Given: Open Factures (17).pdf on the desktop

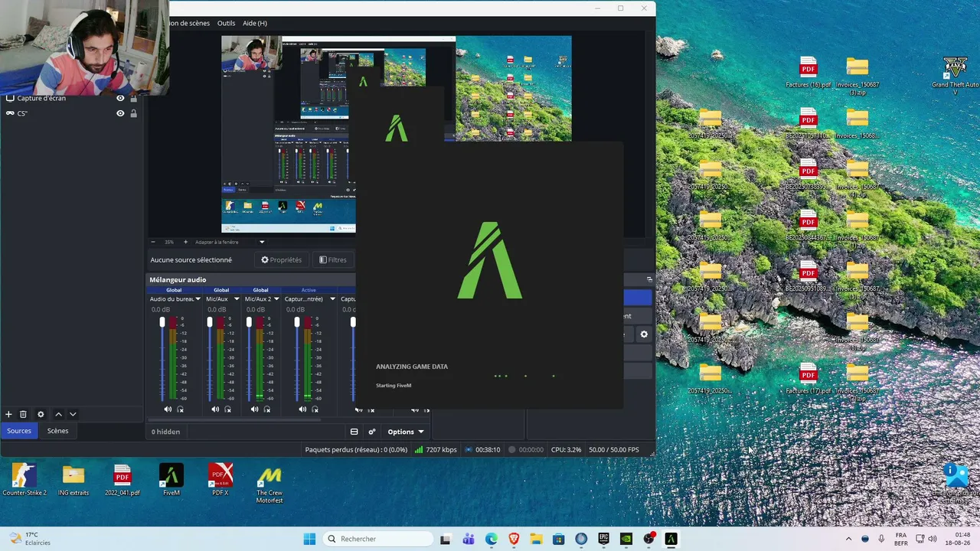Looking at the screenshot, I should tap(808, 379).
